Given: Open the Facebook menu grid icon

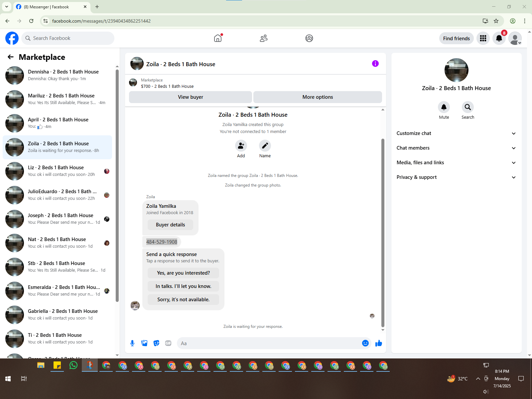Looking at the screenshot, I should [x=483, y=38].
